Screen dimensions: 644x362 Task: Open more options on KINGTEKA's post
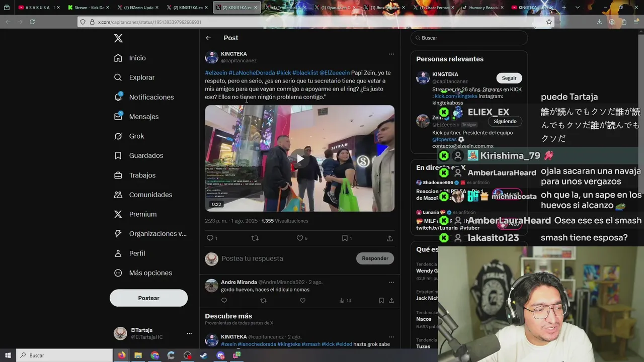tap(391, 54)
